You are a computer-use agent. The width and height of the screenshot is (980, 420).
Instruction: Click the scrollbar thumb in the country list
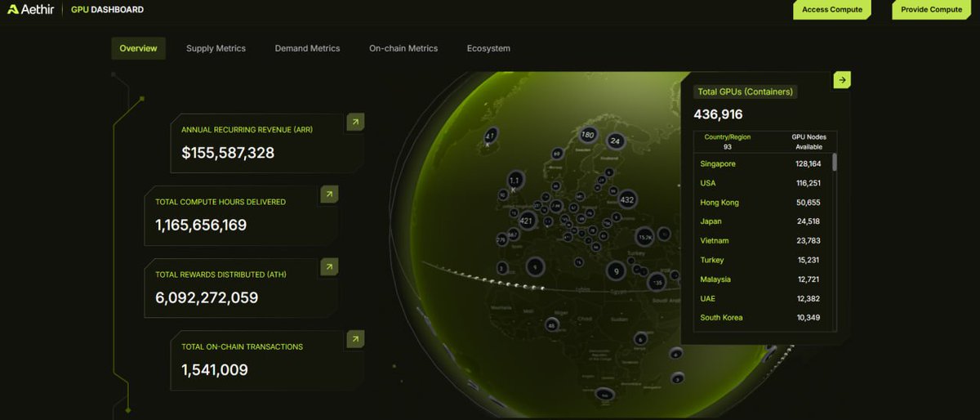pos(834,162)
